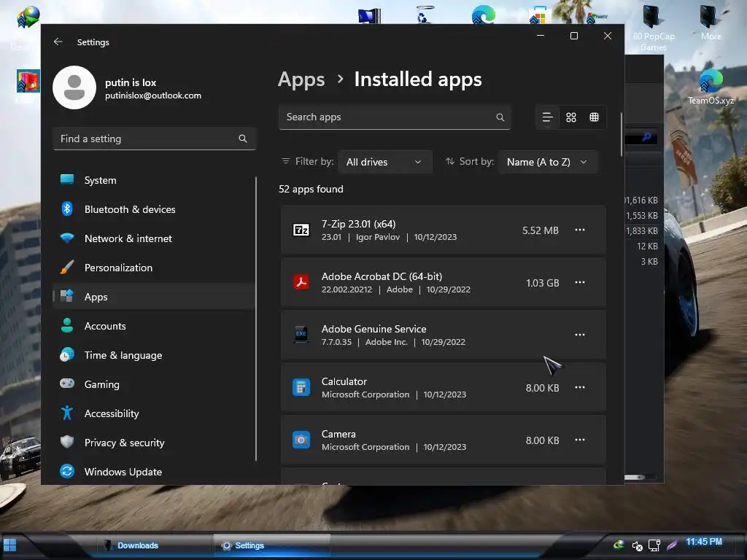747x560 pixels.
Task: Click the Adobe Acrobat DC app icon
Action: tap(301, 283)
